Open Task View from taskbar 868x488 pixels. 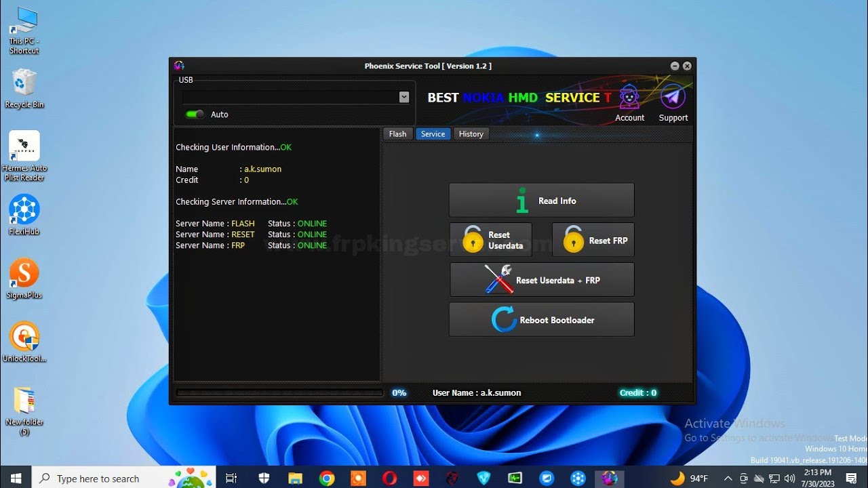coord(231,479)
